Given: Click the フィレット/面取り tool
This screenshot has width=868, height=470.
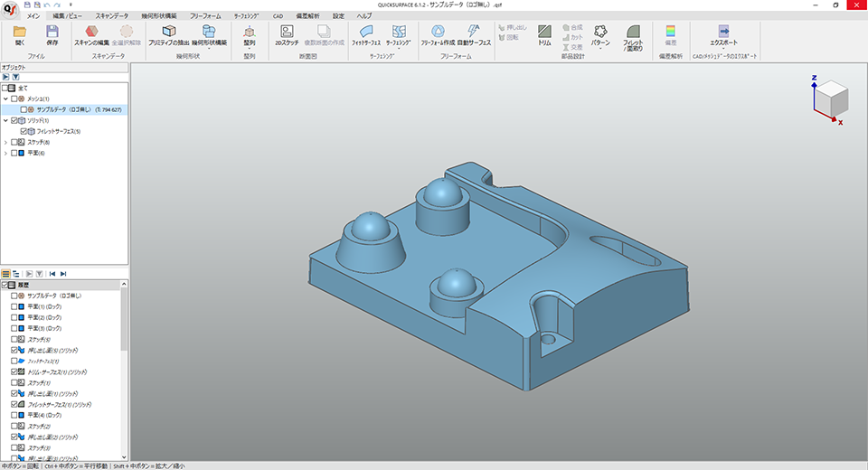Looking at the screenshot, I should 633,35.
